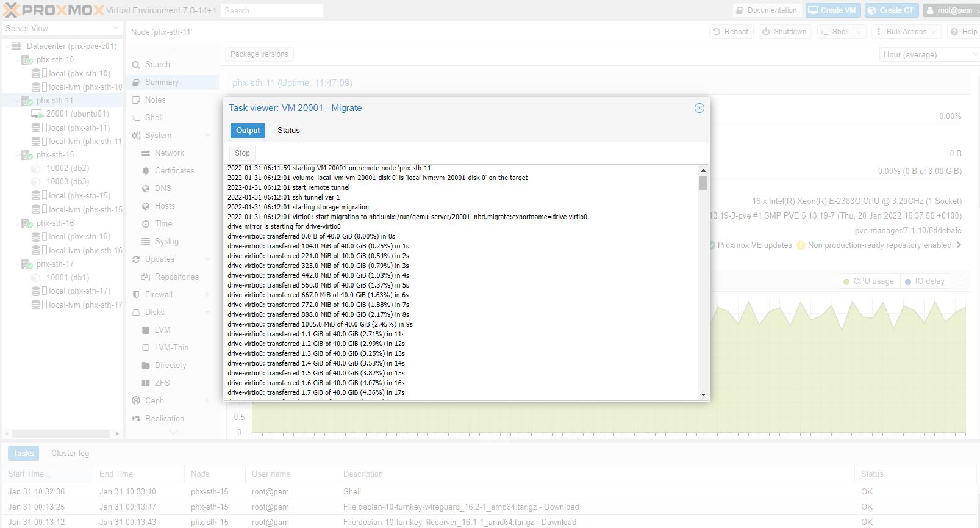
Task: Click the DNS globe icon
Action: (146, 189)
